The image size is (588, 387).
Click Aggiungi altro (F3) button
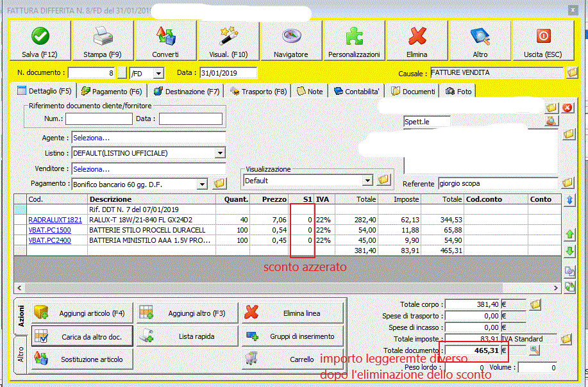[x=187, y=313]
